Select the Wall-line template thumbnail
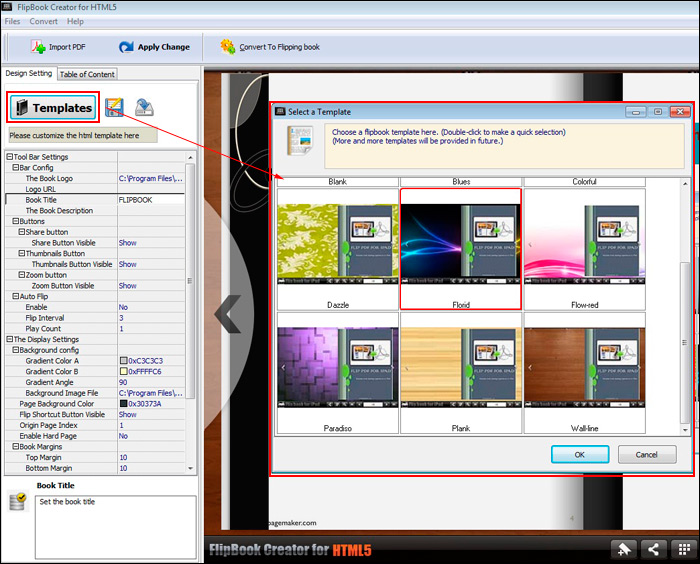700x564 pixels. [584, 373]
